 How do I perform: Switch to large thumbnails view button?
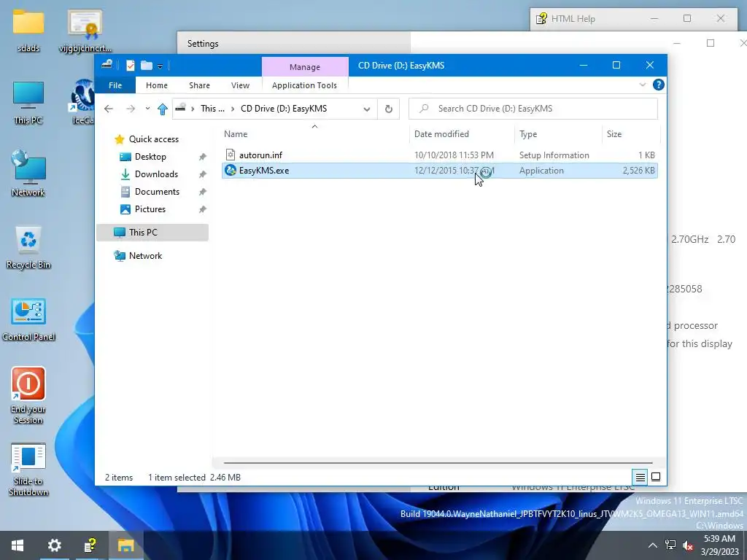tap(656, 477)
